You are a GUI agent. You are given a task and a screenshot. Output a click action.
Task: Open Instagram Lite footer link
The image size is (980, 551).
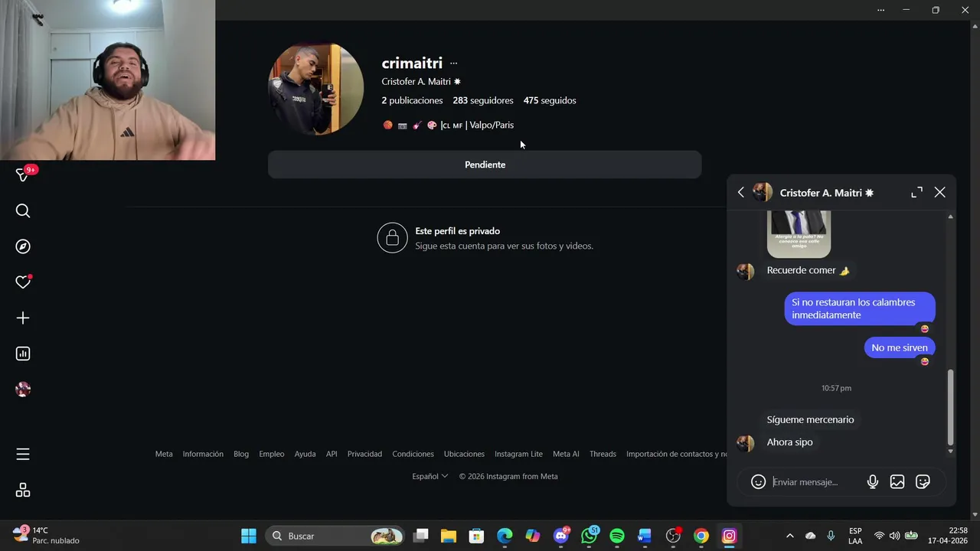(518, 454)
